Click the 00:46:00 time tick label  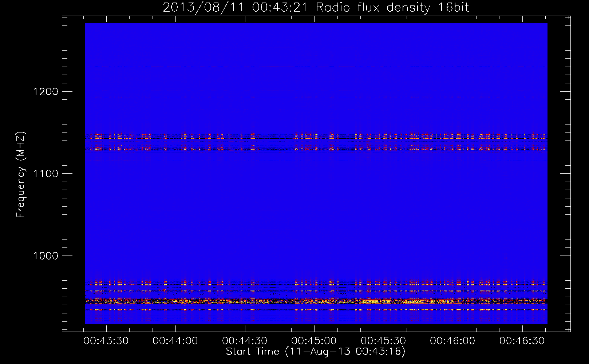tap(452, 341)
